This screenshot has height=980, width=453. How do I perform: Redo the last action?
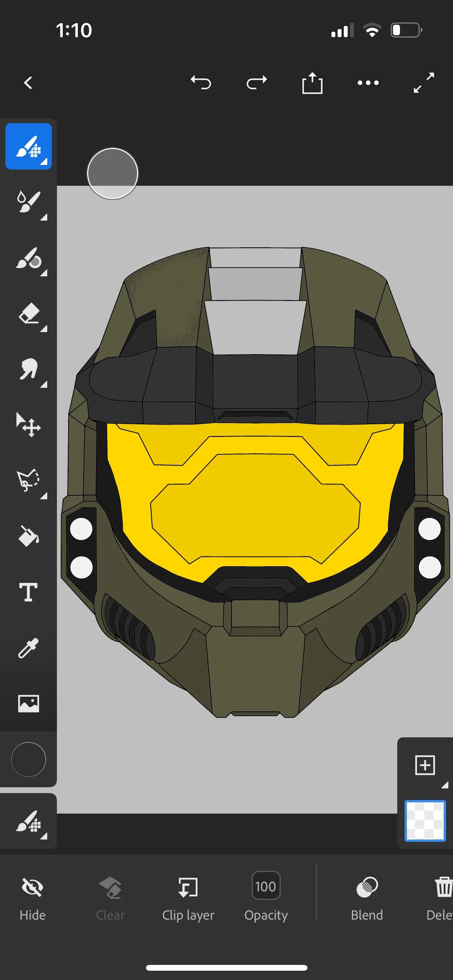(257, 82)
